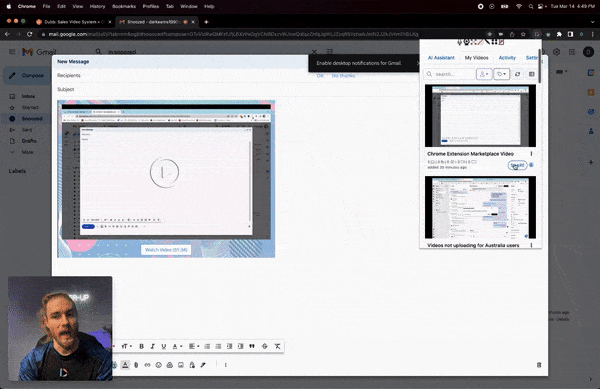Insert signature with pen icon
This screenshot has width=600, height=389.
pyautogui.click(x=203, y=365)
